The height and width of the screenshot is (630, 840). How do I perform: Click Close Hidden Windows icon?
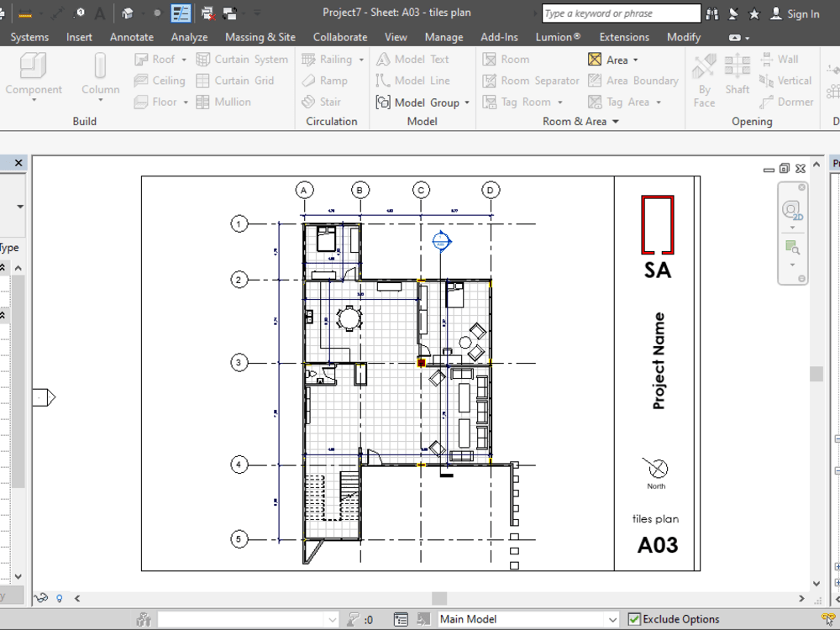(x=207, y=13)
